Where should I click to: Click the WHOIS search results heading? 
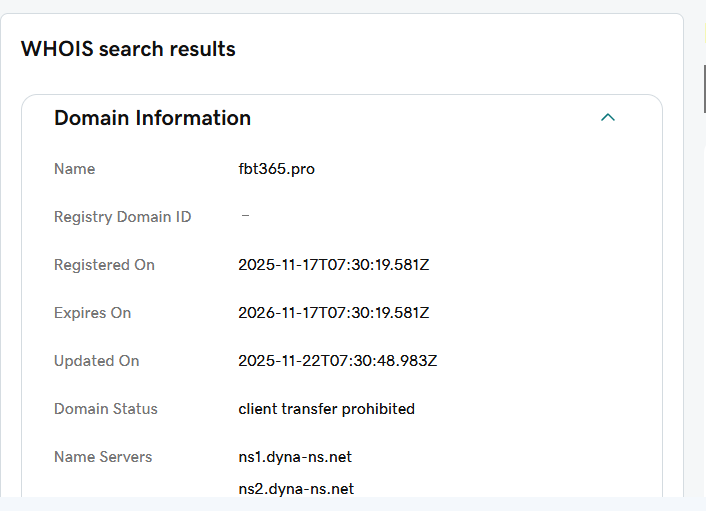tap(128, 49)
